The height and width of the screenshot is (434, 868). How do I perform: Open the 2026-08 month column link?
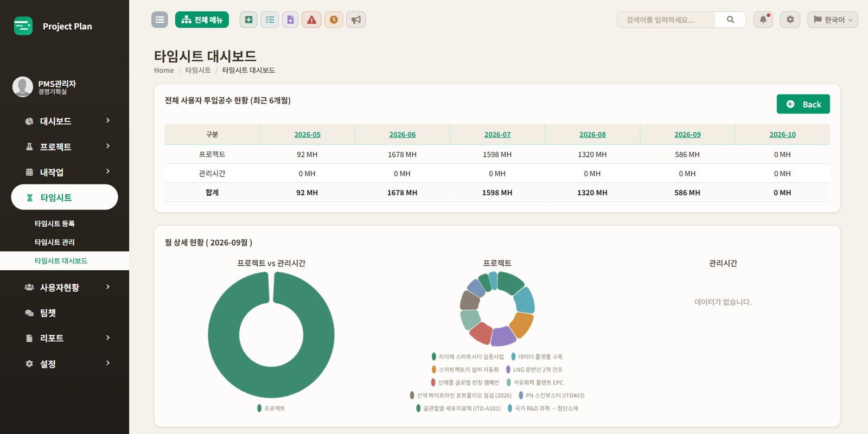coord(592,135)
